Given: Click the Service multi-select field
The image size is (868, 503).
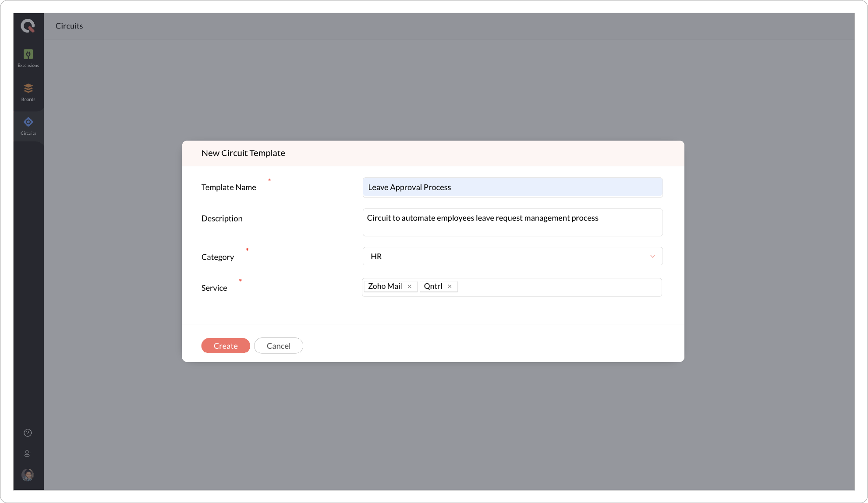Looking at the screenshot, I should tap(512, 287).
